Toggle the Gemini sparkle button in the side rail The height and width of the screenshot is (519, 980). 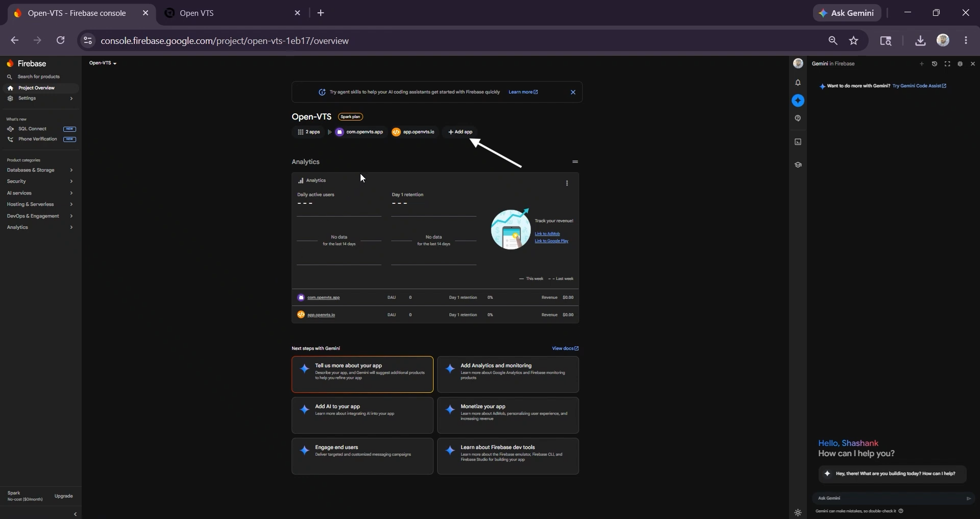point(798,101)
